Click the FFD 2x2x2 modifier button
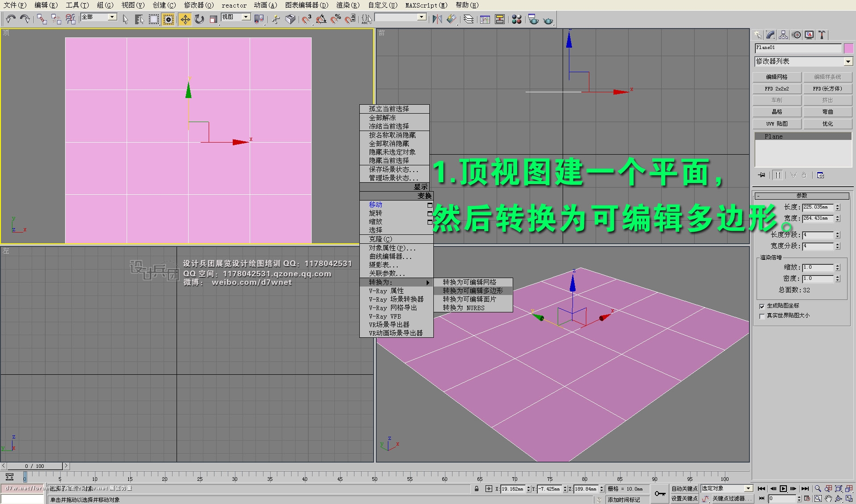This screenshot has height=504, width=856. [777, 89]
